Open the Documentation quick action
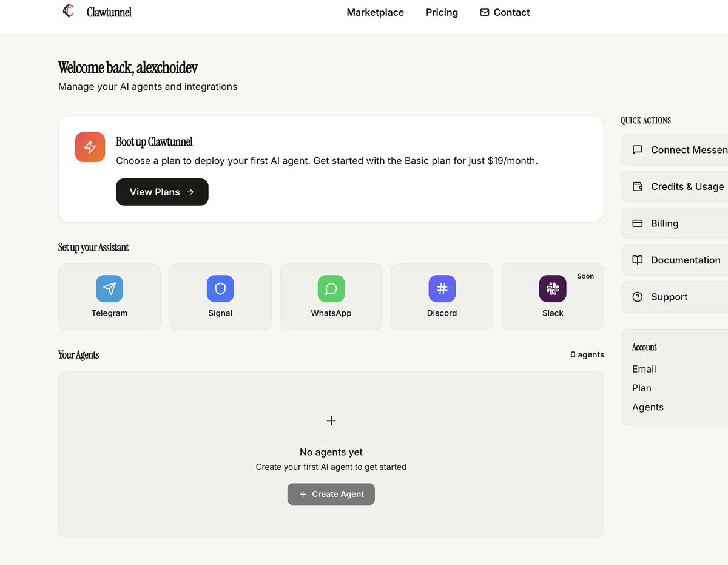This screenshot has height=565, width=728. click(x=674, y=260)
